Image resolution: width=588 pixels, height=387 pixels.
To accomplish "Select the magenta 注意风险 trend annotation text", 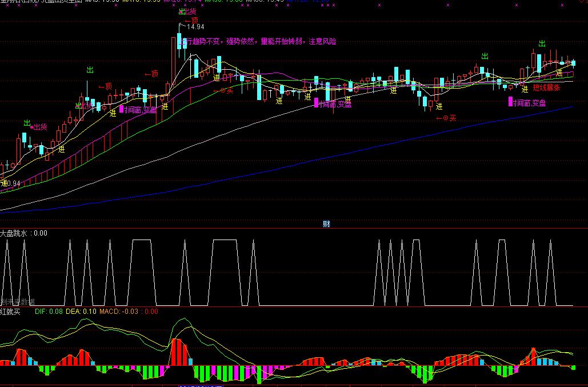I will pyautogui.click(x=322, y=41).
